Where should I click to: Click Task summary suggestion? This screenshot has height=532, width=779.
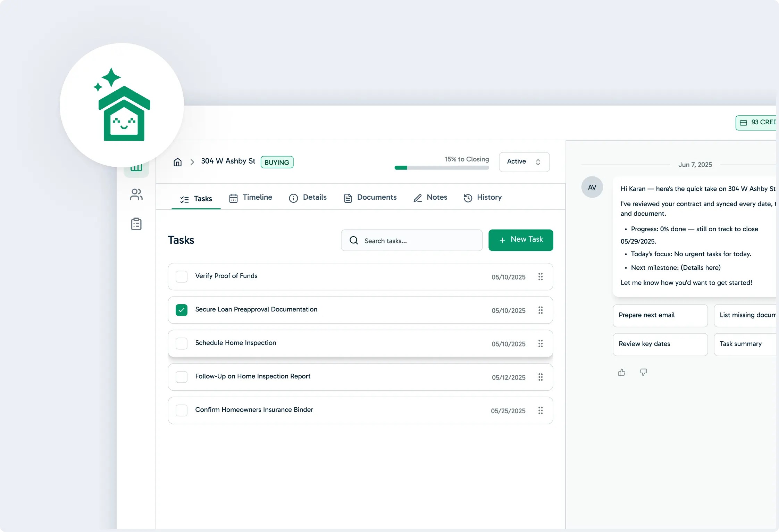click(x=746, y=344)
